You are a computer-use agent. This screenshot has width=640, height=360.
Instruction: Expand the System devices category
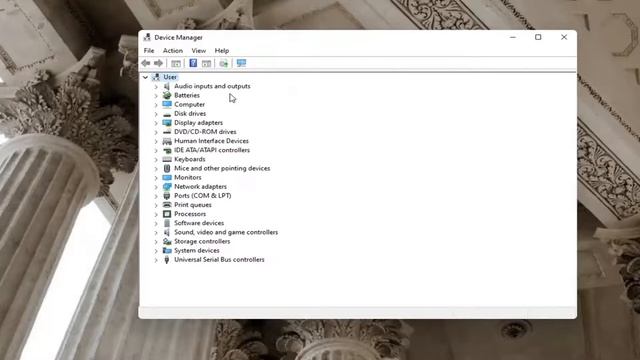click(x=156, y=251)
